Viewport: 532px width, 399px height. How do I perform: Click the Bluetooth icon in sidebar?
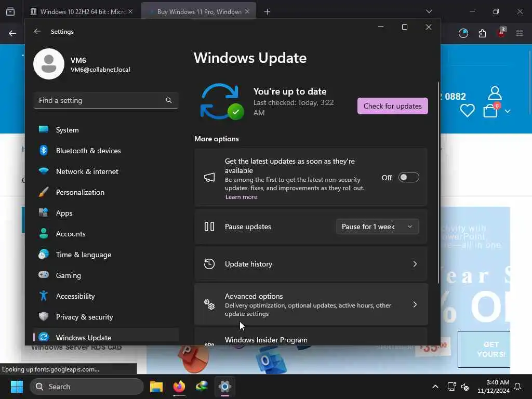click(x=44, y=150)
